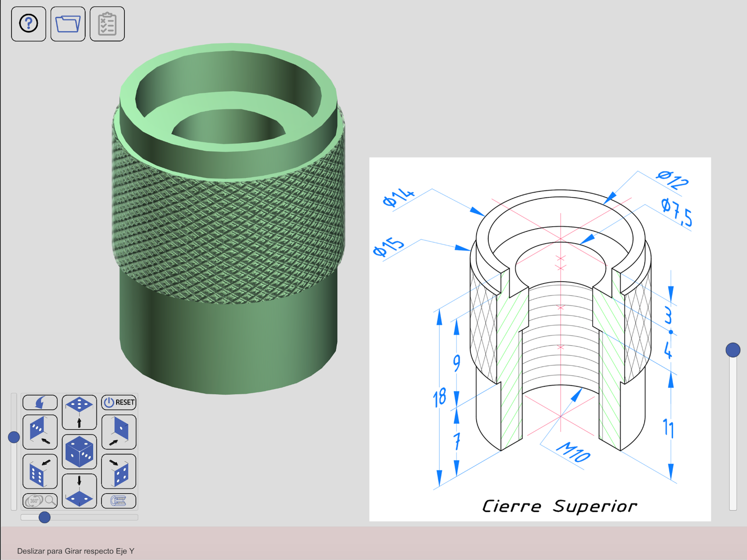Toggle the cutaway section view button
Viewport: 747px width, 560px height.
coord(119,501)
